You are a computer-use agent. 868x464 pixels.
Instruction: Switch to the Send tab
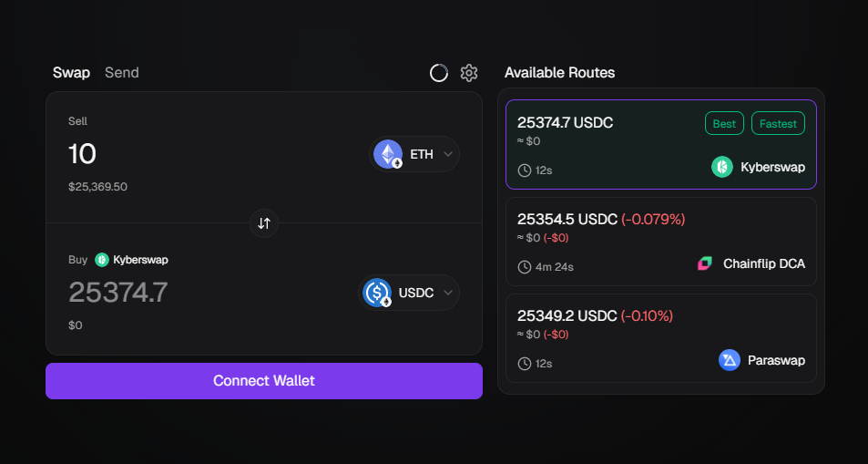click(122, 73)
